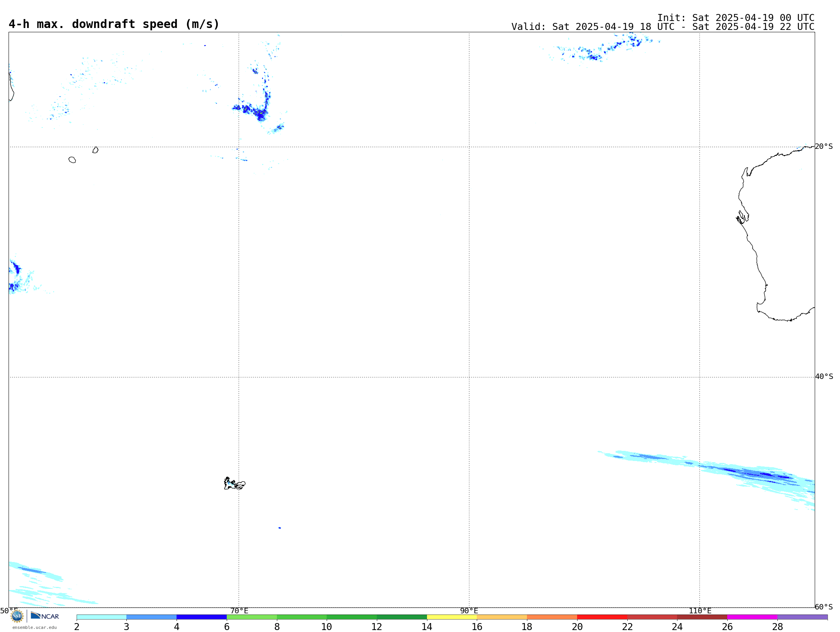Click the orange 18–20 m/s color swatch

552,617
